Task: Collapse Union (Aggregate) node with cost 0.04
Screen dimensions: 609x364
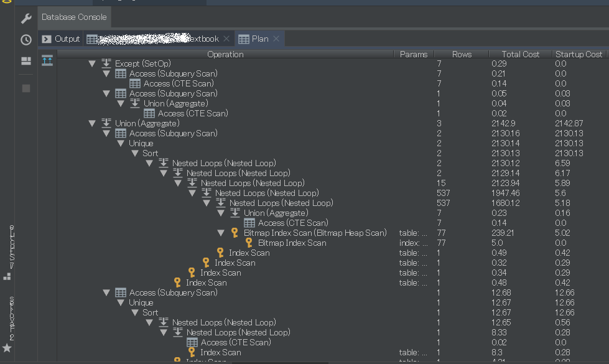Action: 121,104
